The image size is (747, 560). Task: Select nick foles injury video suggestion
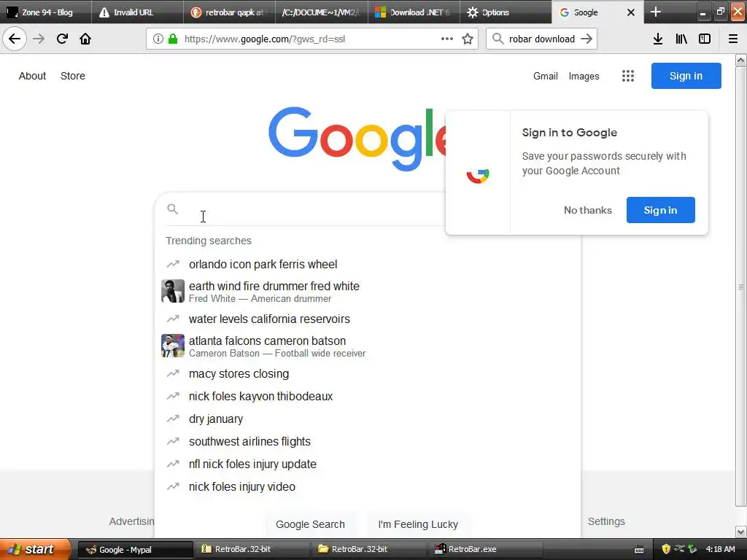tap(367, 486)
